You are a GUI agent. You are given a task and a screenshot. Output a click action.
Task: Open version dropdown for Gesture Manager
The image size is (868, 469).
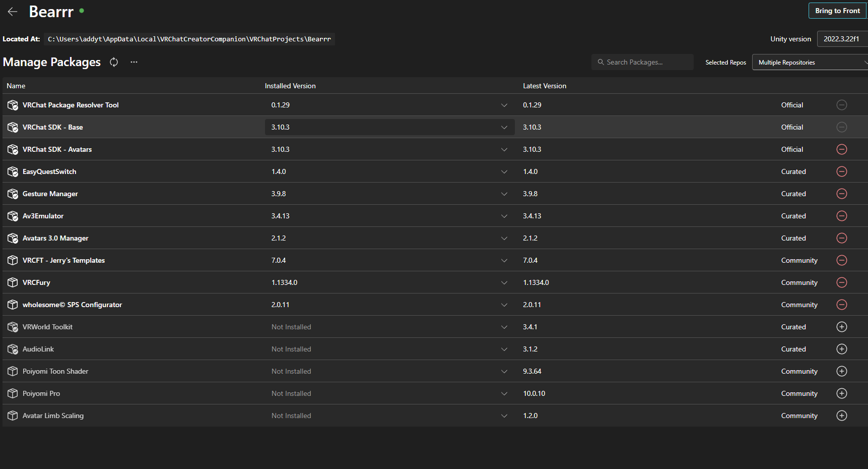click(x=390, y=194)
